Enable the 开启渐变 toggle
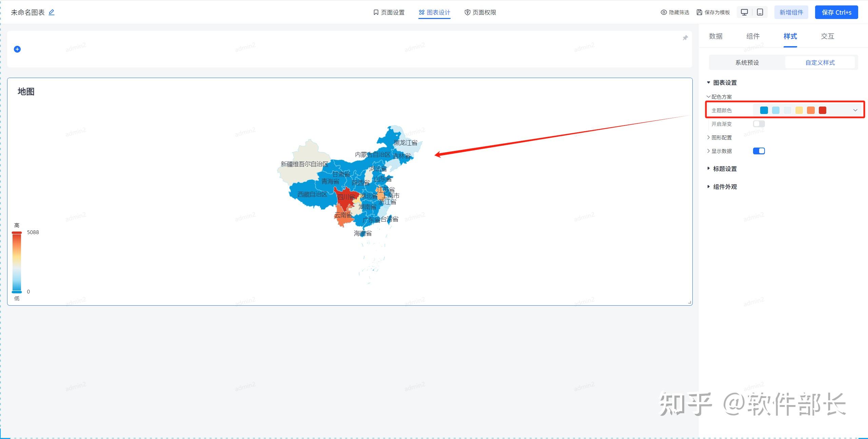The image size is (868, 439). [x=758, y=124]
